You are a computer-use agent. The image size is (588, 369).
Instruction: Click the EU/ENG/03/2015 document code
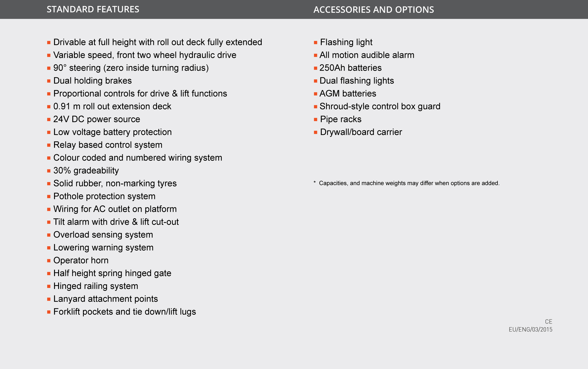point(530,330)
